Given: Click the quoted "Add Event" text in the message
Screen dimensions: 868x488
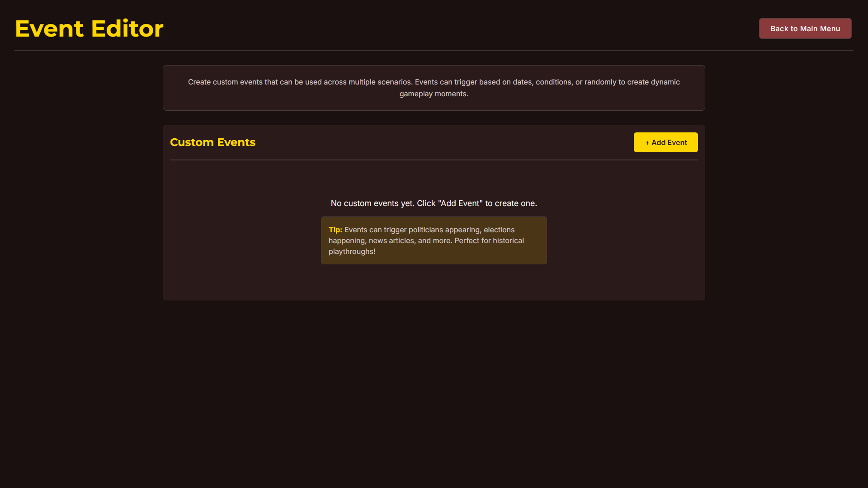Looking at the screenshot, I should tap(460, 203).
